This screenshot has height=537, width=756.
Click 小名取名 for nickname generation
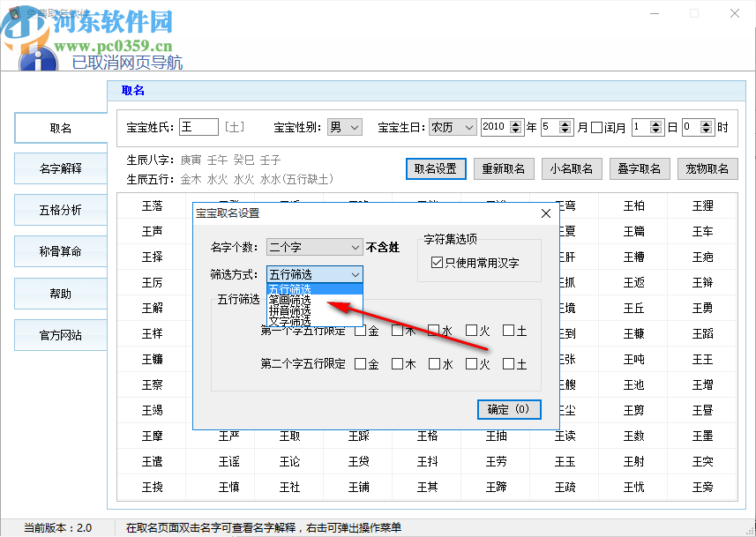coord(572,168)
